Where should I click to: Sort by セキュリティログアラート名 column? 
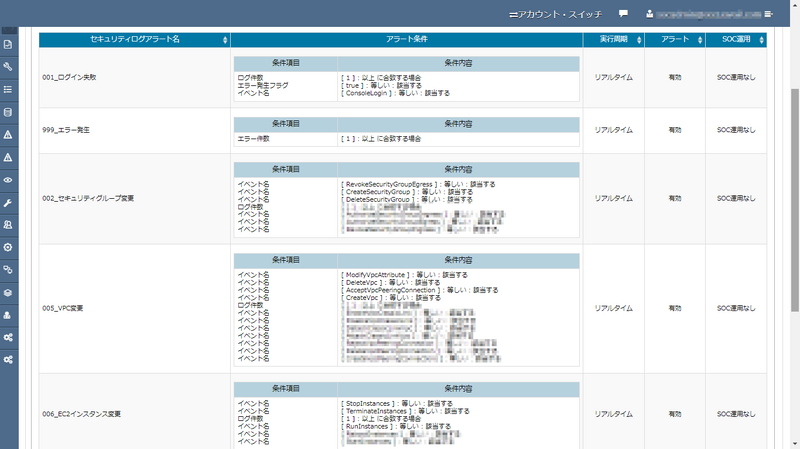coord(134,39)
